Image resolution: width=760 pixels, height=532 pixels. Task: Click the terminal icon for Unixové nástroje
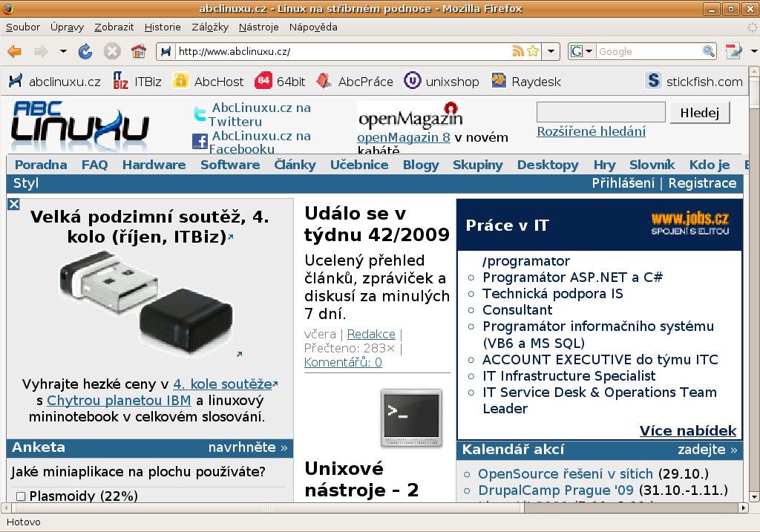pyautogui.click(x=411, y=418)
